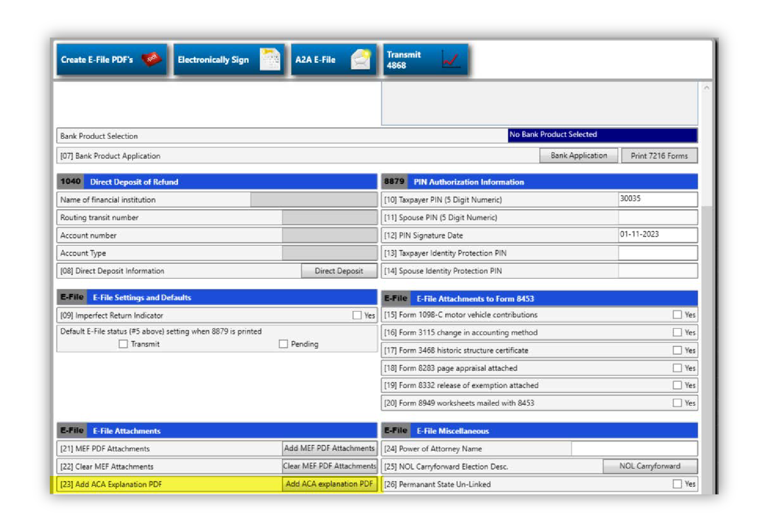769x532 pixels.
Task: Click the Create E-File PDF's icon
Action: point(151,59)
